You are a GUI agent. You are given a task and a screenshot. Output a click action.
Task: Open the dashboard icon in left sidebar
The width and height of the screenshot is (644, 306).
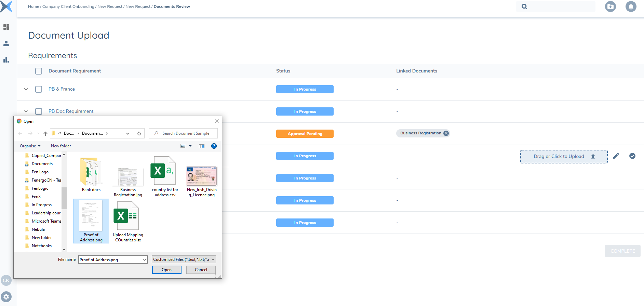click(6, 27)
